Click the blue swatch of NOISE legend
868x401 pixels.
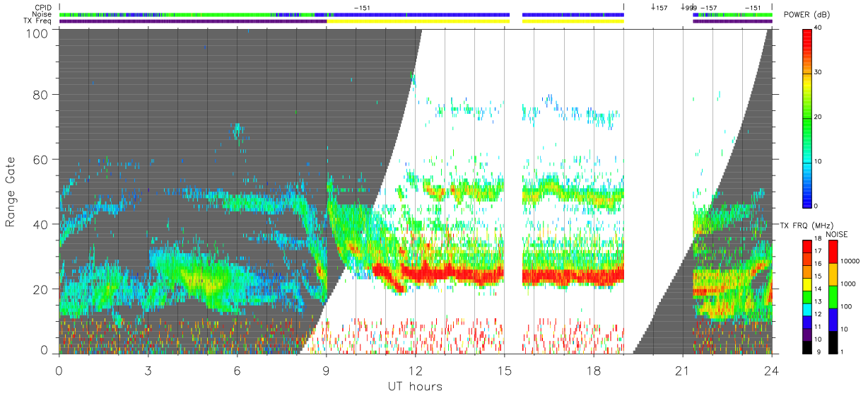(x=833, y=319)
